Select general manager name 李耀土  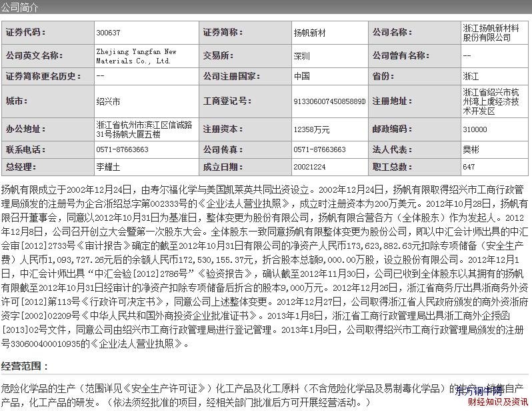(108, 167)
